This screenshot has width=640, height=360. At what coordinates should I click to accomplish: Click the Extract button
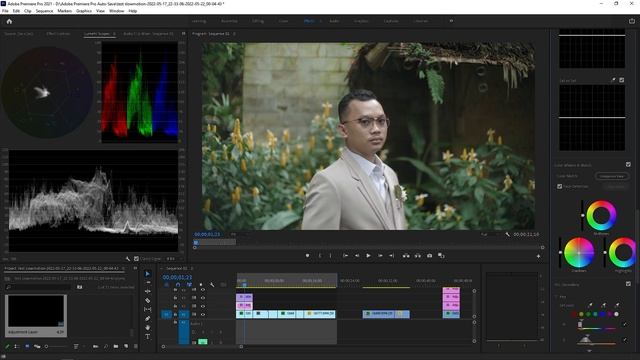[x=418, y=256]
